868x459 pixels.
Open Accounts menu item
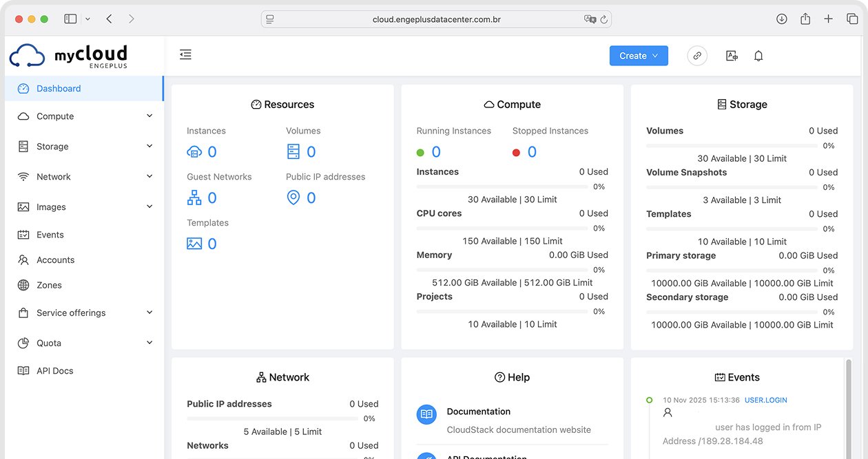[x=84, y=260]
